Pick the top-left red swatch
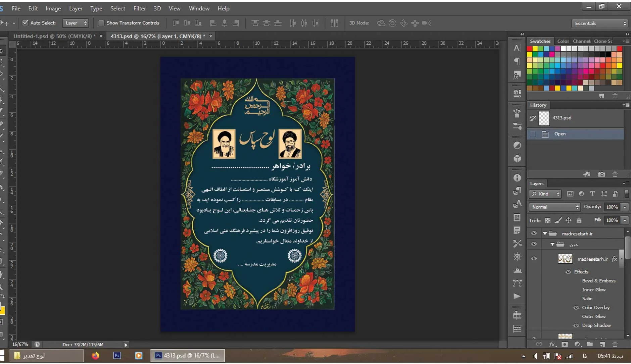631x364 pixels. pos(529,49)
